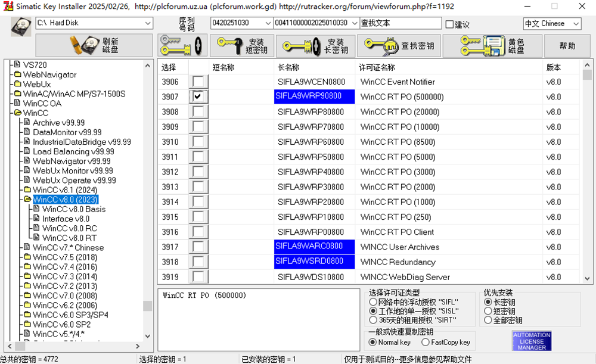Screen dimensions: 596x364
Task: Click the 帮助 help button
Action: click(567, 46)
